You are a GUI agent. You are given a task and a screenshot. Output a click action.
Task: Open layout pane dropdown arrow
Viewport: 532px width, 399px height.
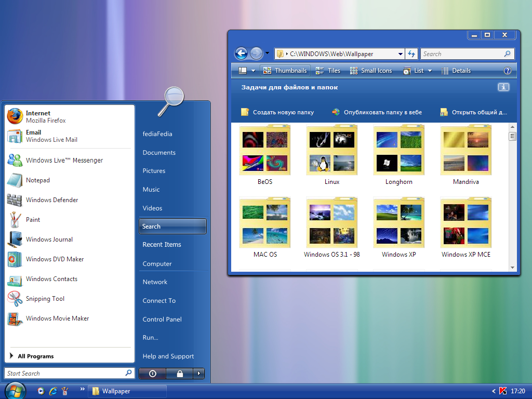pyautogui.click(x=253, y=71)
